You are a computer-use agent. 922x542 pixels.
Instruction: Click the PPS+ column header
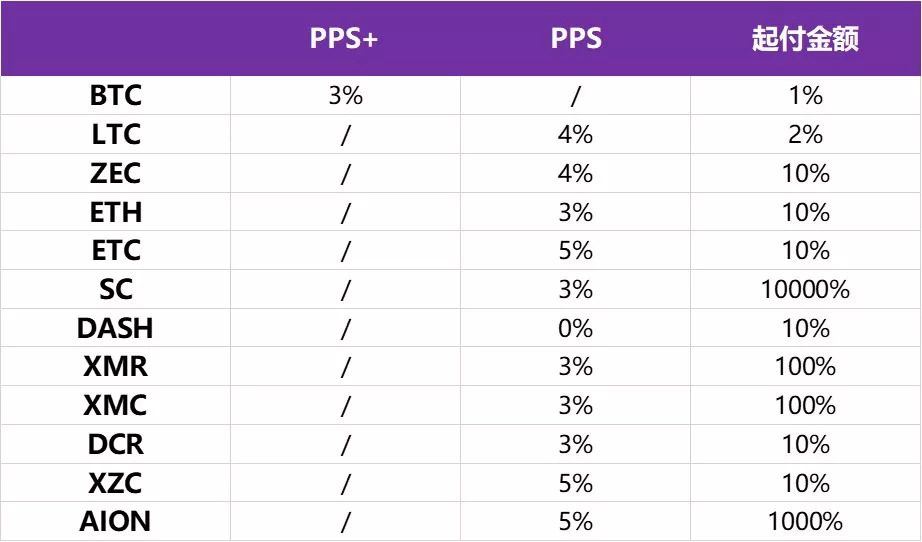[344, 40]
